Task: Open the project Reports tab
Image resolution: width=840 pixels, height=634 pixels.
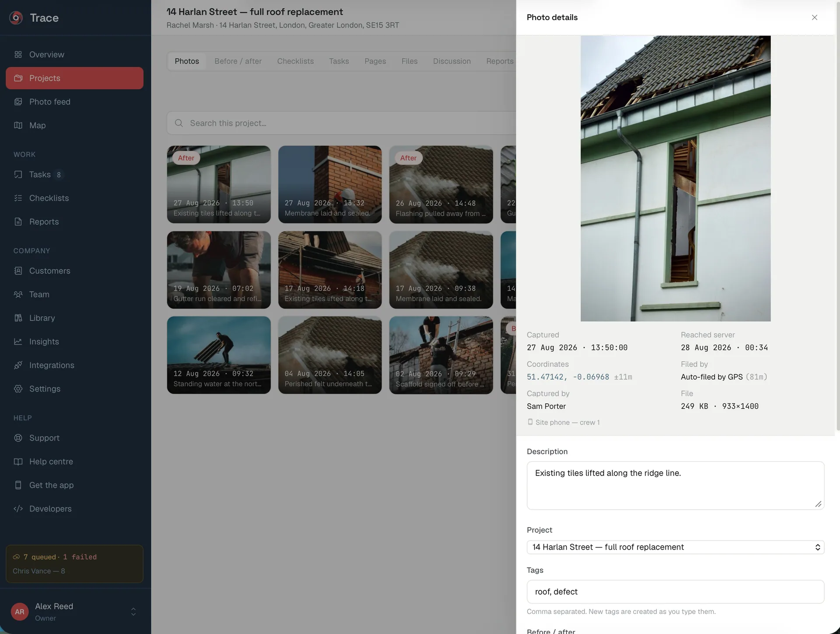Action: coord(500,61)
